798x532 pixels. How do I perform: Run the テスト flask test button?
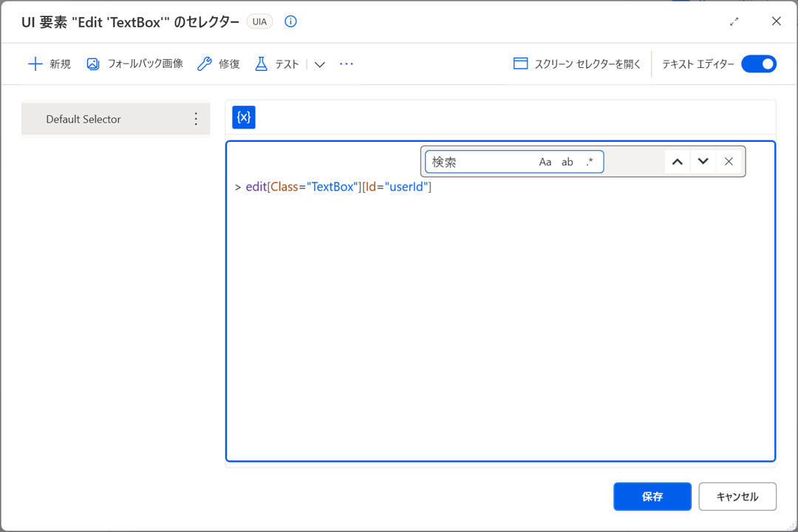(x=277, y=64)
